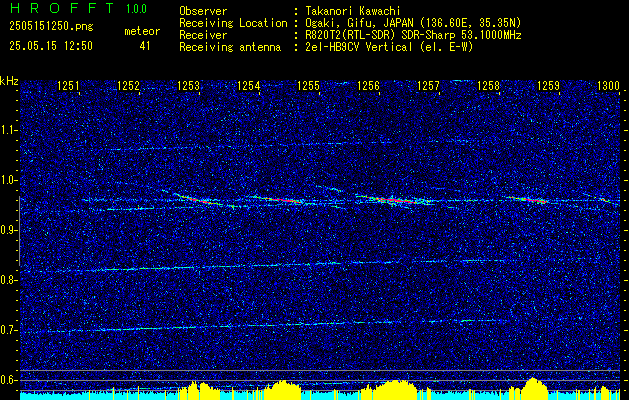Viewport: 629px width, 400px height.
Task: Click the 1259 time marker
Action: tap(548, 85)
